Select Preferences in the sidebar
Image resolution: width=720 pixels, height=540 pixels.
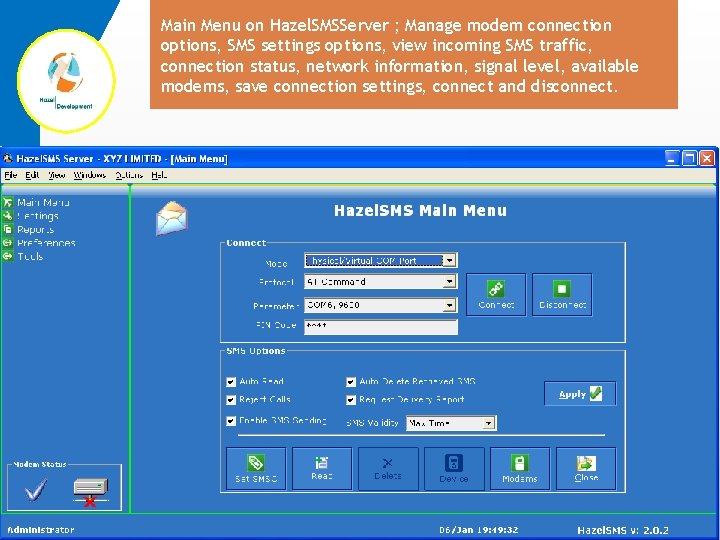click(x=46, y=242)
